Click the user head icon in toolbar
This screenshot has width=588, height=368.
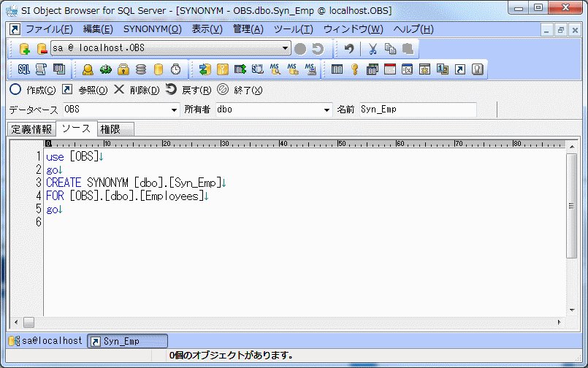tap(88, 69)
